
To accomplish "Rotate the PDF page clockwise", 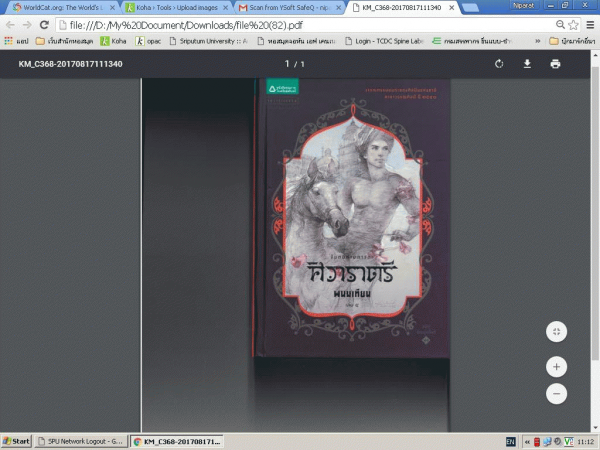I will (x=499, y=64).
